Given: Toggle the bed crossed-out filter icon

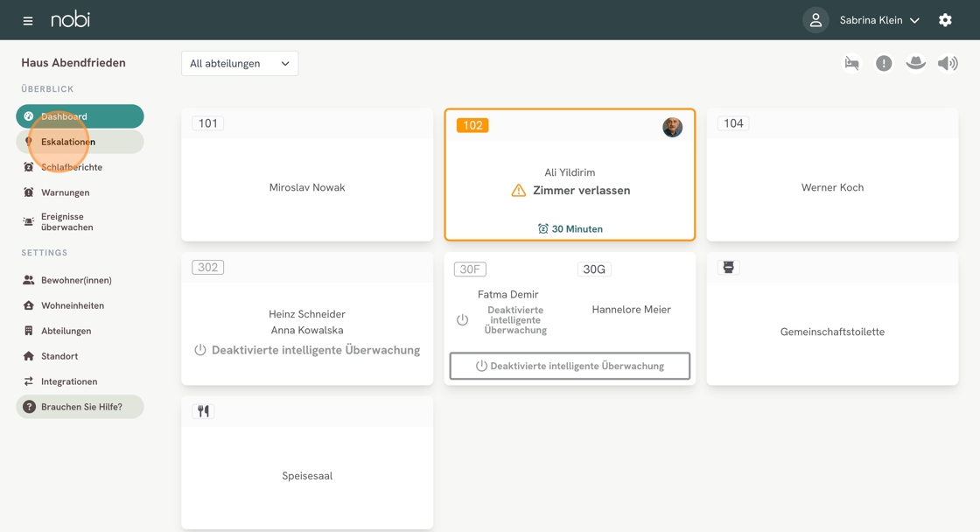Looking at the screenshot, I should click(851, 63).
